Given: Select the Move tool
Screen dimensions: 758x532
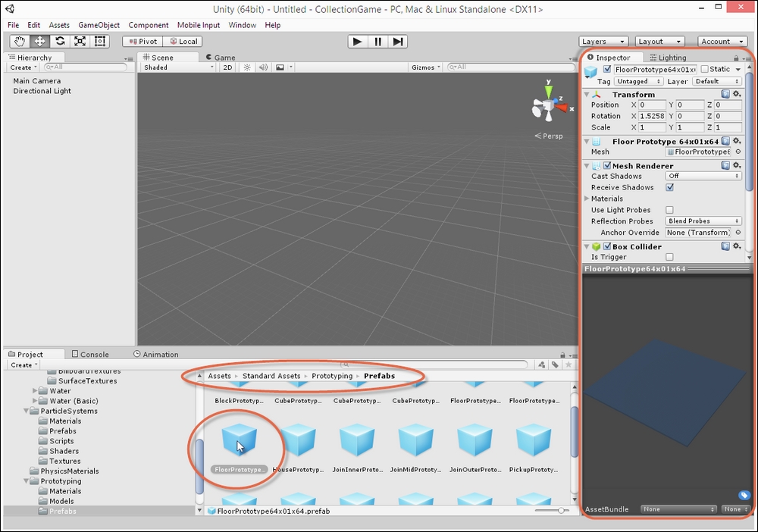Looking at the screenshot, I should pos(39,42).
